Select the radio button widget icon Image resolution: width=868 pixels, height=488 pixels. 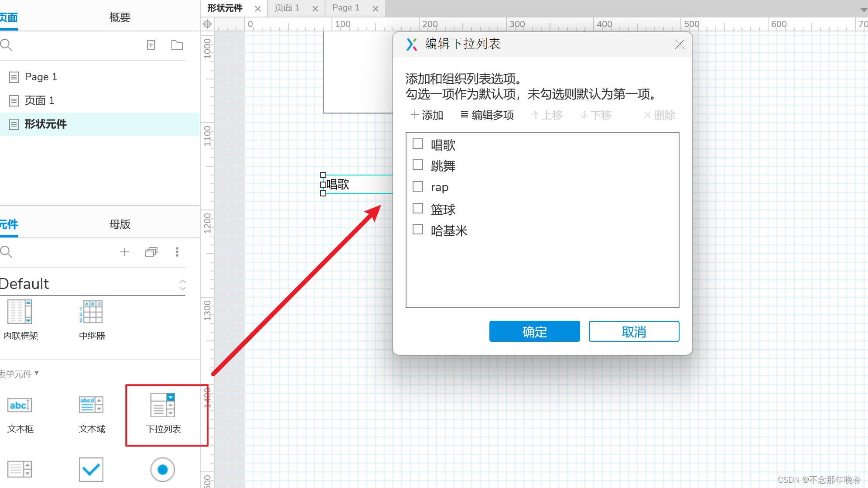[x=162, y=470]
